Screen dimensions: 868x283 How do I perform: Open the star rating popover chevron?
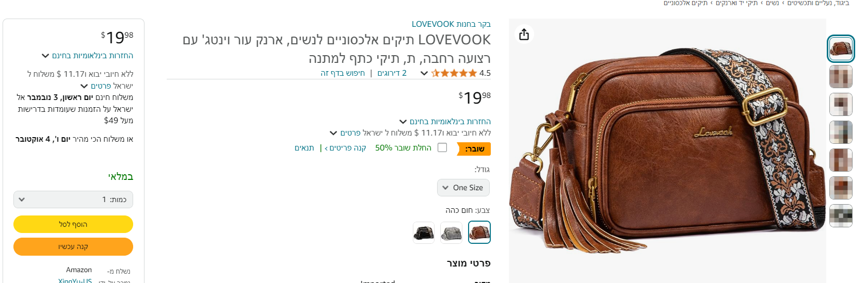tap(424, 73)
